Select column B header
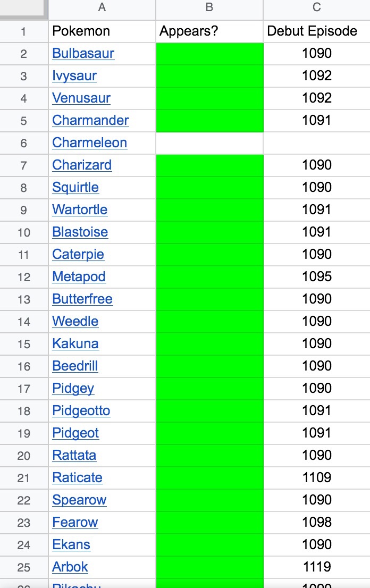This screenshot has height=588, width=370. click(209, 8)
